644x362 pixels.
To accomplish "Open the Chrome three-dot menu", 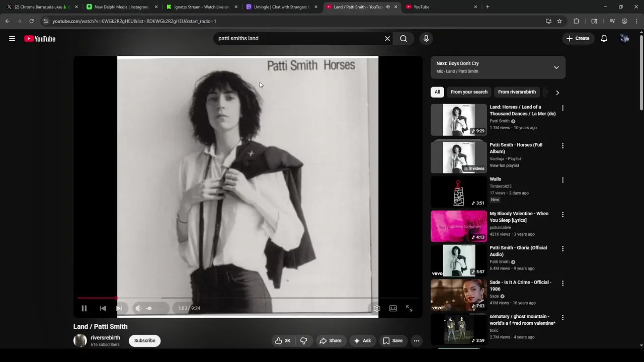I will 636,21.
